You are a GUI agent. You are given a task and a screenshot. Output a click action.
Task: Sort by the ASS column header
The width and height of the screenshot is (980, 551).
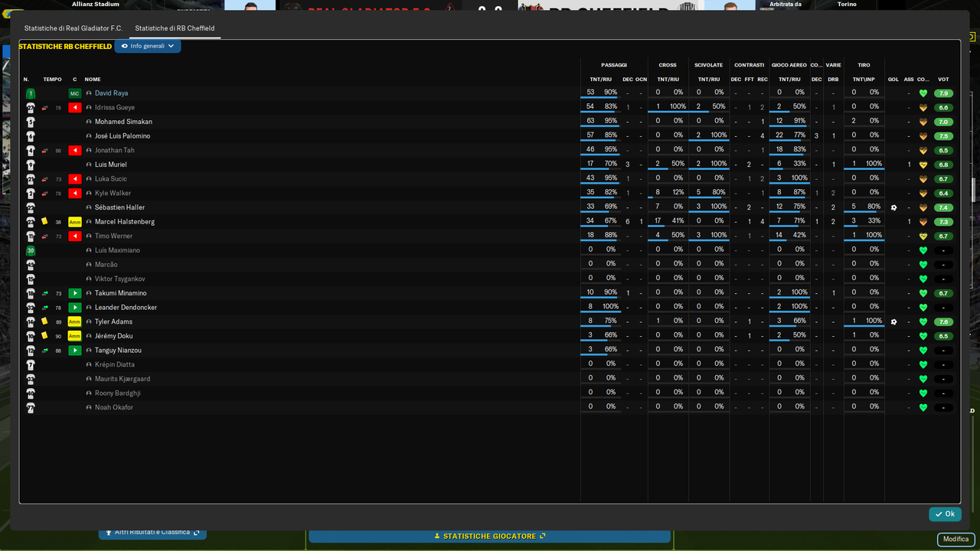coord(909,80)
